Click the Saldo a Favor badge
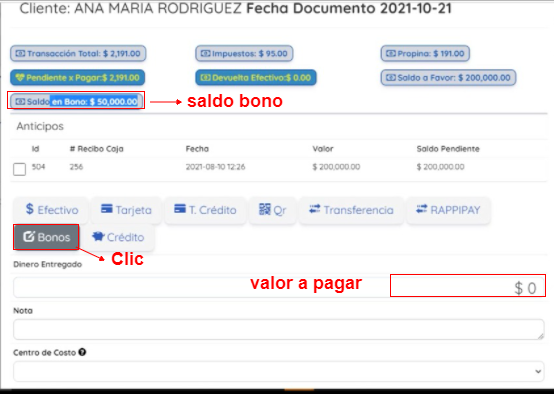Viewport: 554px width, 394px height. coord(448,78)
